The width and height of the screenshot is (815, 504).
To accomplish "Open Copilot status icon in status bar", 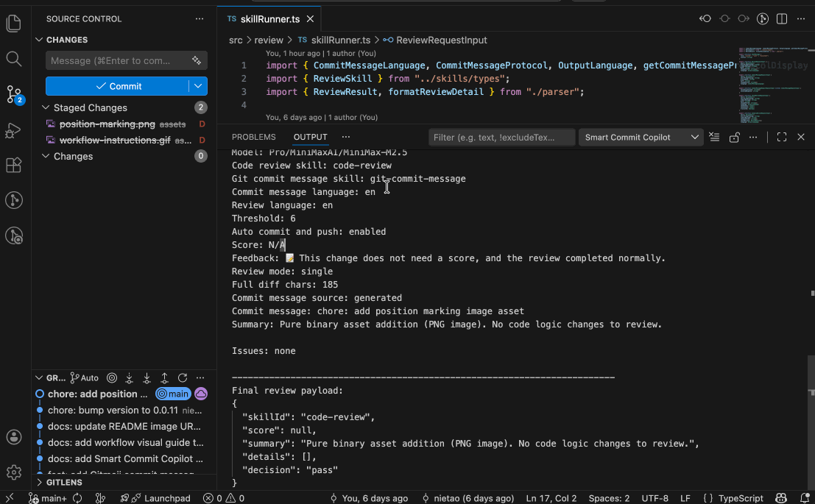I will pos(780,498).
